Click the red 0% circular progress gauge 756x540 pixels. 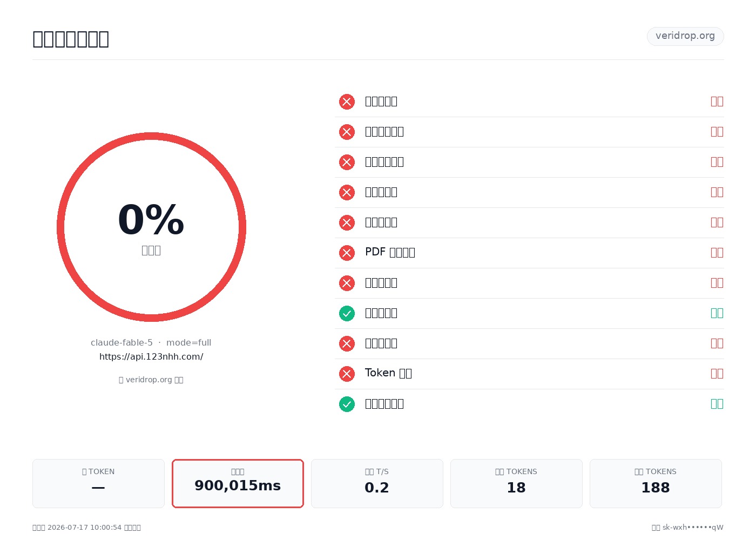click(151, 227)
